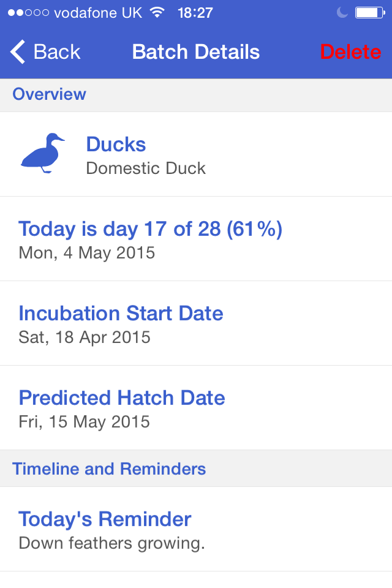Tap the Back chevron arrow

[18, 52]
